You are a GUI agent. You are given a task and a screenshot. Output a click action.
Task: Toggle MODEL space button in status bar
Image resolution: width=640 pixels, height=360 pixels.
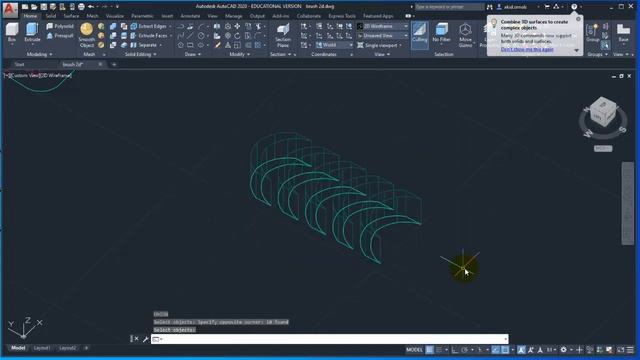click(414, 350)
